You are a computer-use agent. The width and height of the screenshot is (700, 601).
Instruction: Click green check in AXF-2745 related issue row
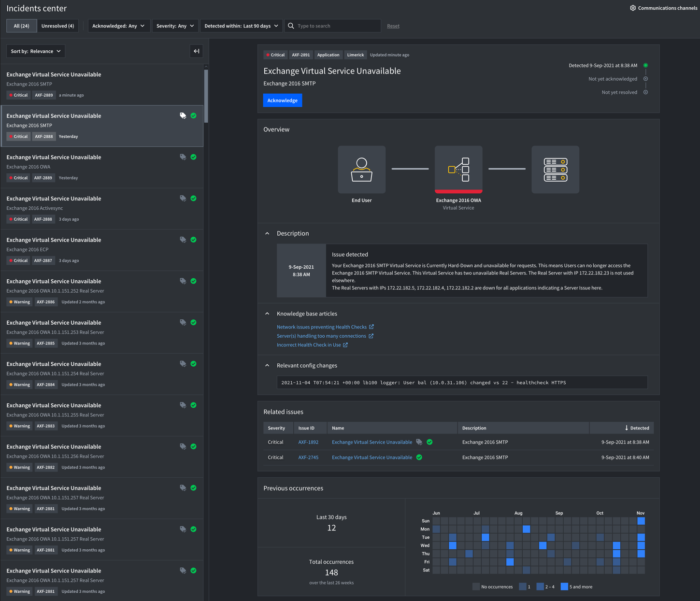click(x=419, y=458)
